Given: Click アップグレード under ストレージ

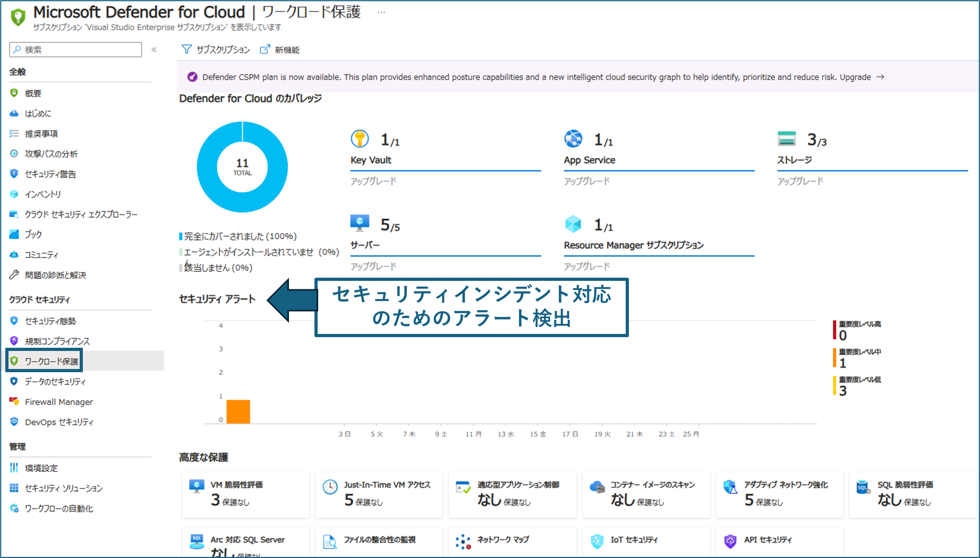Looking at the screenshot, I should pyautogui.click(x=800, y=182).
